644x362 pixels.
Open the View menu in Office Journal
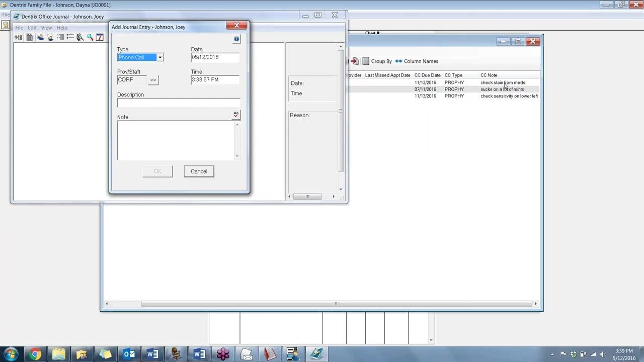[46, 28]
